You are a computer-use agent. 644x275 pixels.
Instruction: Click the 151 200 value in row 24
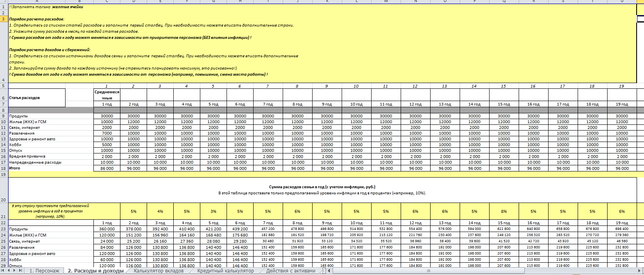click(x=134, y=235)
